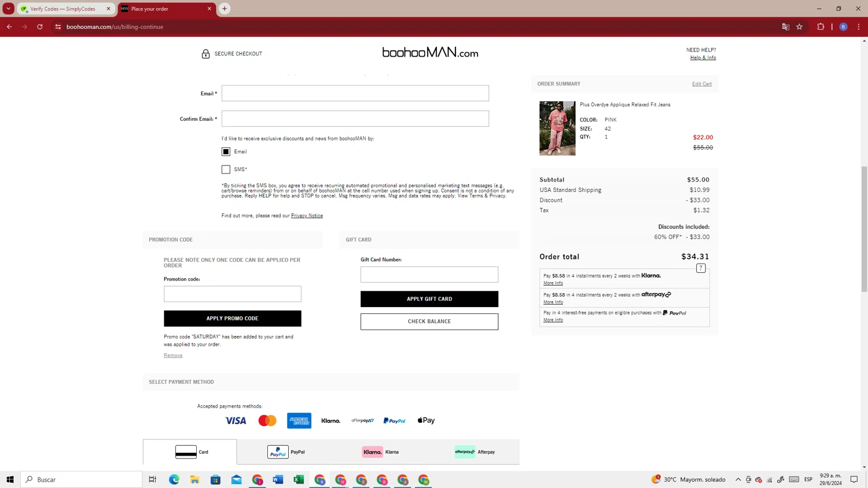The width and height of the screenshot is (868, 488).
Task: Open Afterpay installments More Info link
Action: coord(553,302)
